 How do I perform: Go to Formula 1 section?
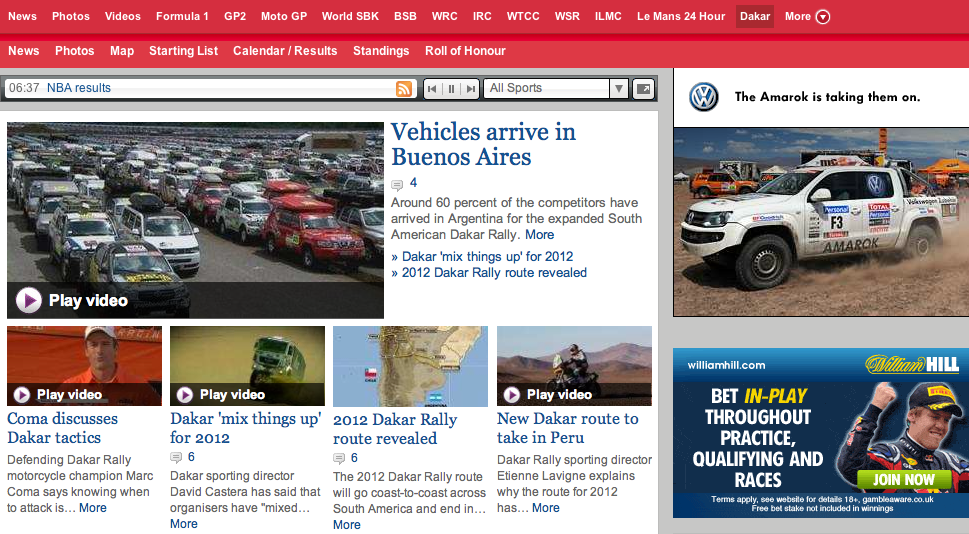[x=182, y=16]
